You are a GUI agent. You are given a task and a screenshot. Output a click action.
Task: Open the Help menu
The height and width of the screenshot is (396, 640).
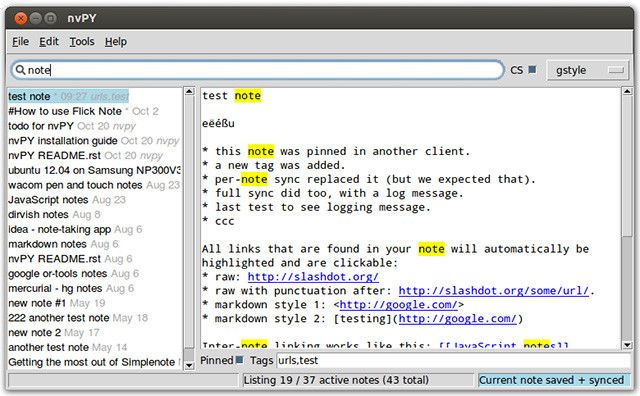point(116,42)
